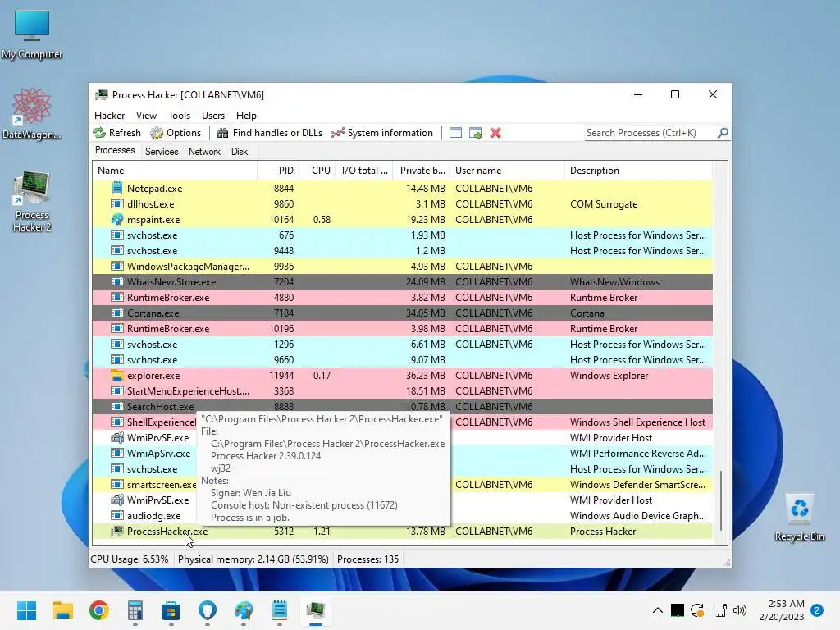The height and width of the screenshot is (630, 840).
Task: Open System information graph button
Action: click(382, 133)
